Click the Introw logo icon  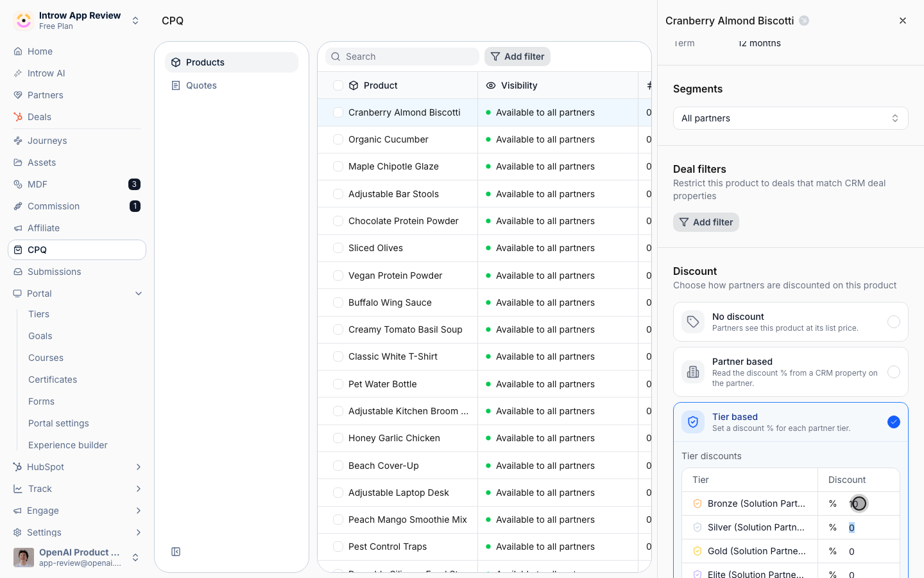point(24,21)
